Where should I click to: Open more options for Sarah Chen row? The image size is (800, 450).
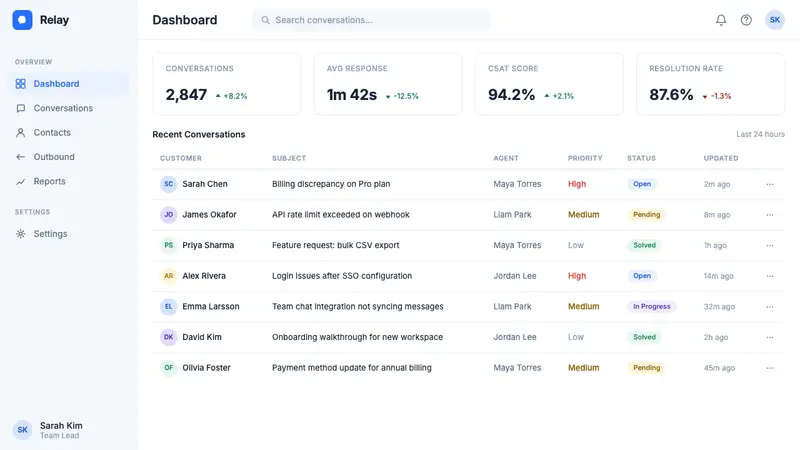click(x=769, y=184)
